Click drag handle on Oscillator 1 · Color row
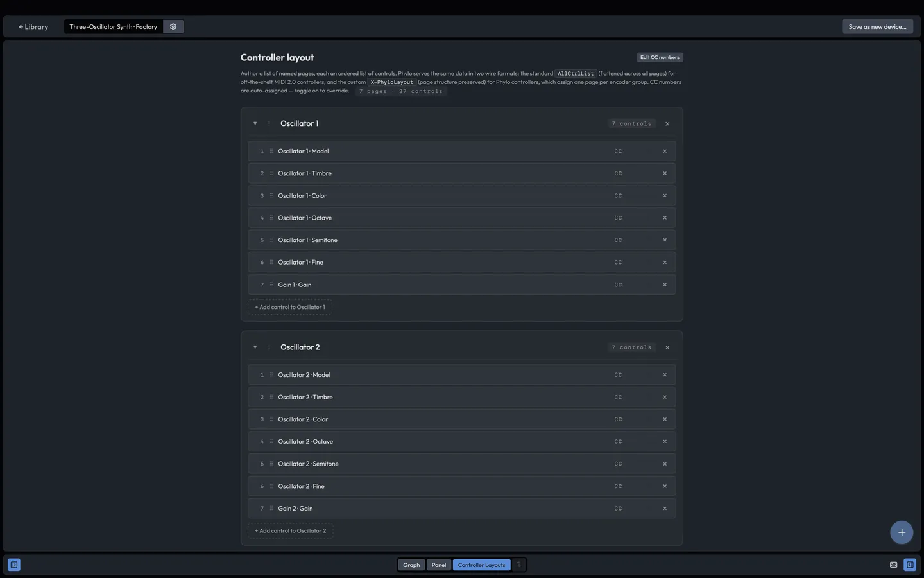The image size is (924, 578). coord(271,195)
